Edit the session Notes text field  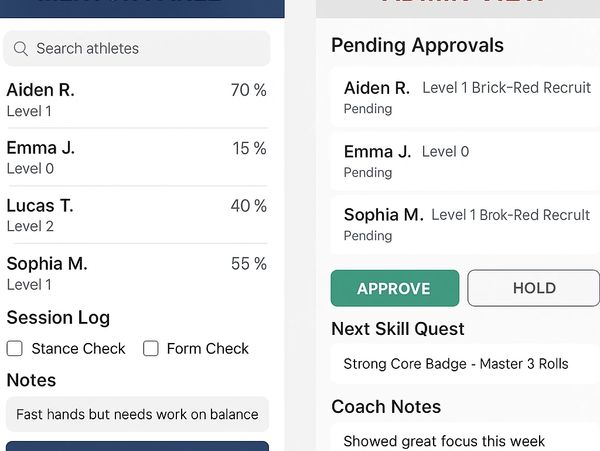137,414
